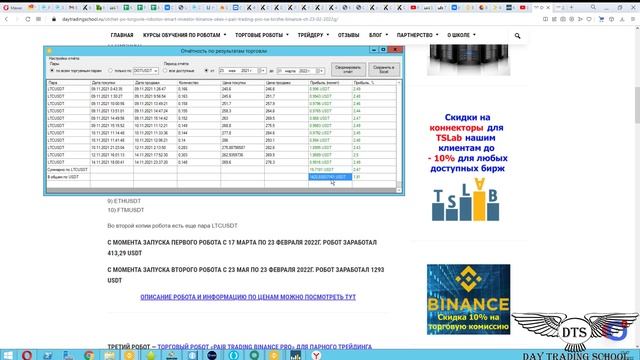
Task: Open a new browser tab with plus
Action: point(571,7)
